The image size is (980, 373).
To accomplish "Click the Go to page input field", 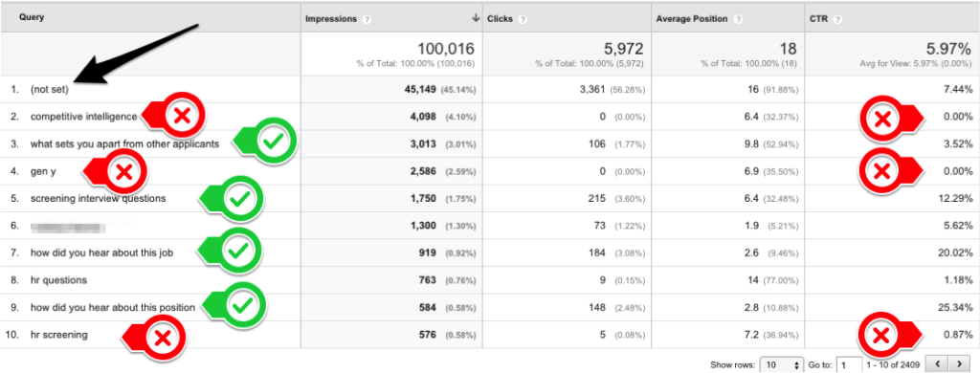I will pos(848,364).
